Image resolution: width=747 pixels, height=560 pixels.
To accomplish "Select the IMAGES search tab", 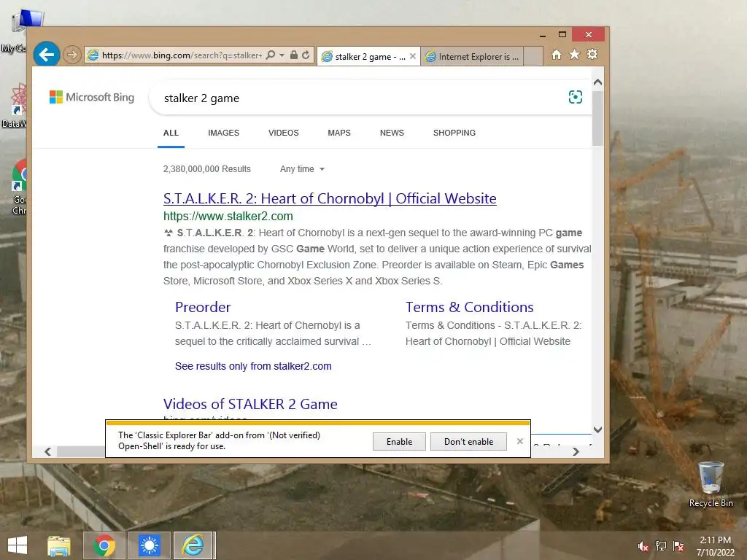I will [223, 133].
